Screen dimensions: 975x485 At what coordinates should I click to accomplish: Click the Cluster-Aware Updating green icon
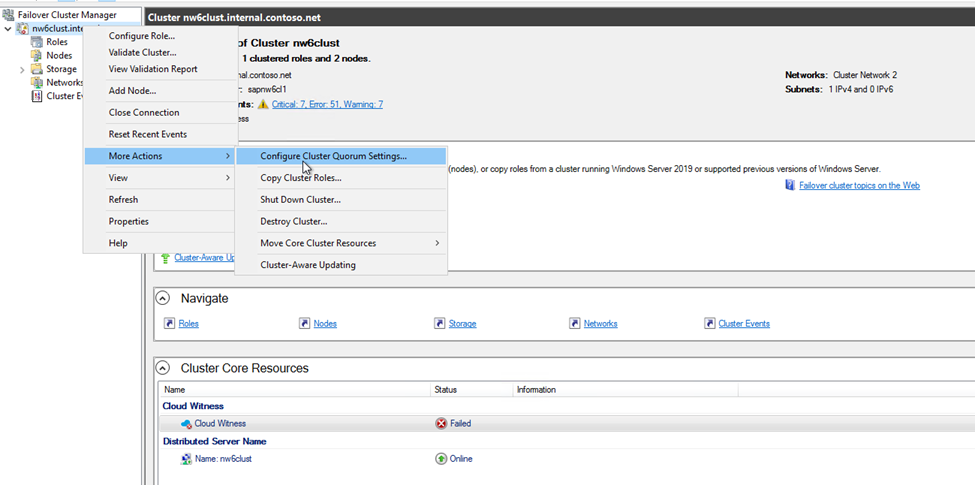pos(166,257)
